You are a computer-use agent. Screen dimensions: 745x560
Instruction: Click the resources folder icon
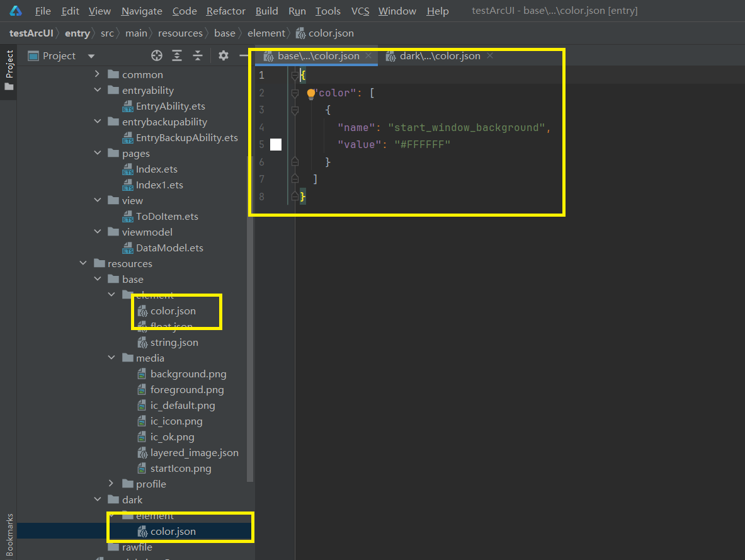[100, 263]
